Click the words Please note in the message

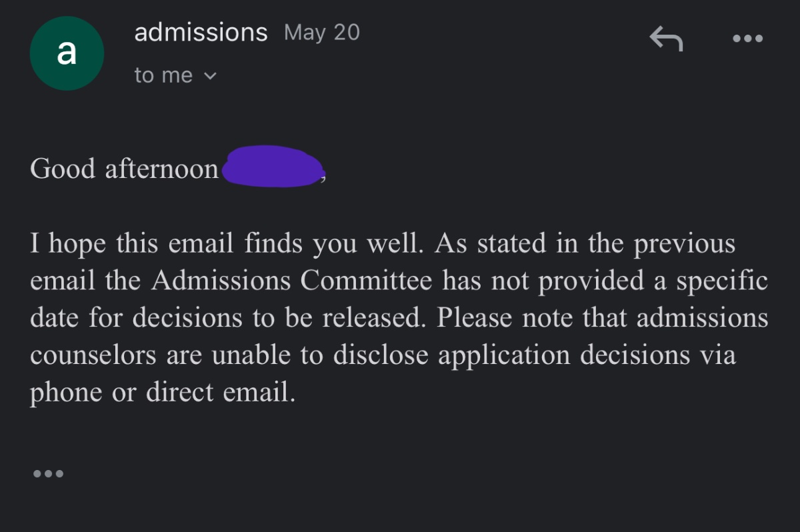pos(507,319)
